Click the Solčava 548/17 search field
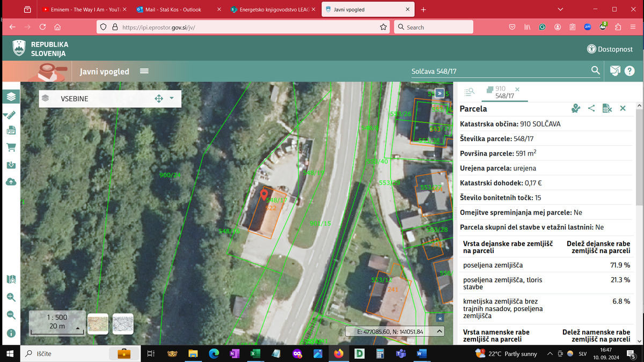 point(494,71)
